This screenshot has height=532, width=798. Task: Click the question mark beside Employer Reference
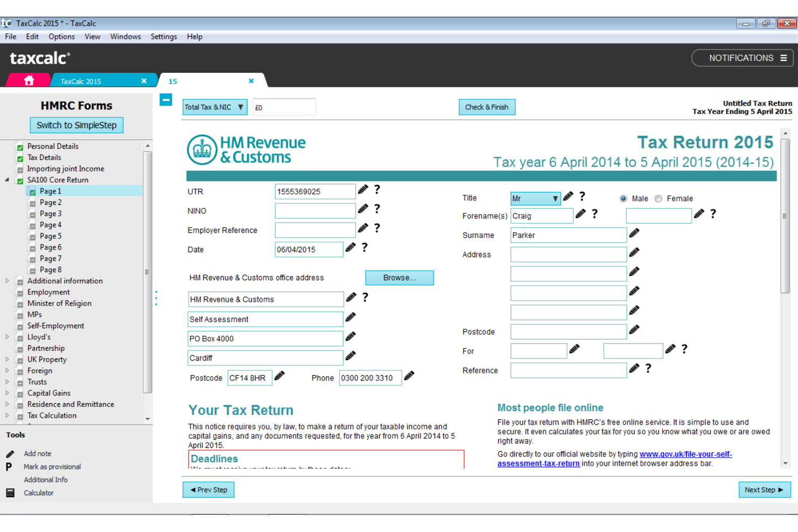(377, 228)
